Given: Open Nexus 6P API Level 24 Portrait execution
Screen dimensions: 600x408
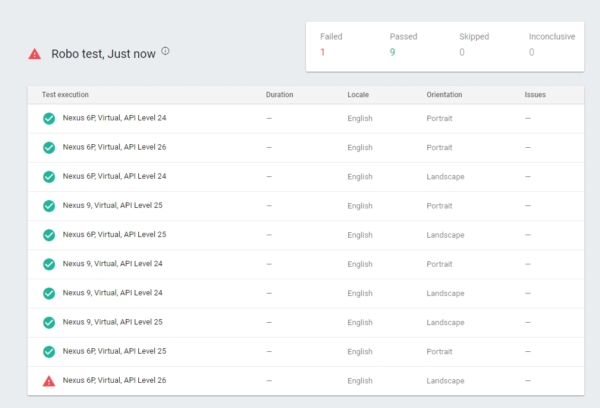Looking at the screenshot, I should pos(114,118).
